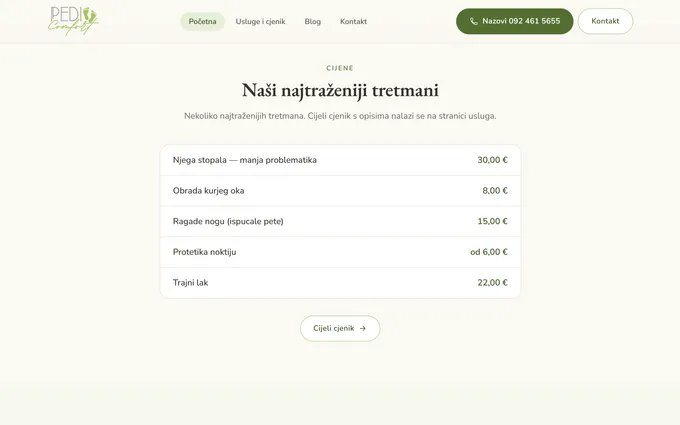Go to Usluge i cjenik page
The width and height of the screenshot is (680, 425).
click(x=260, y=21)
